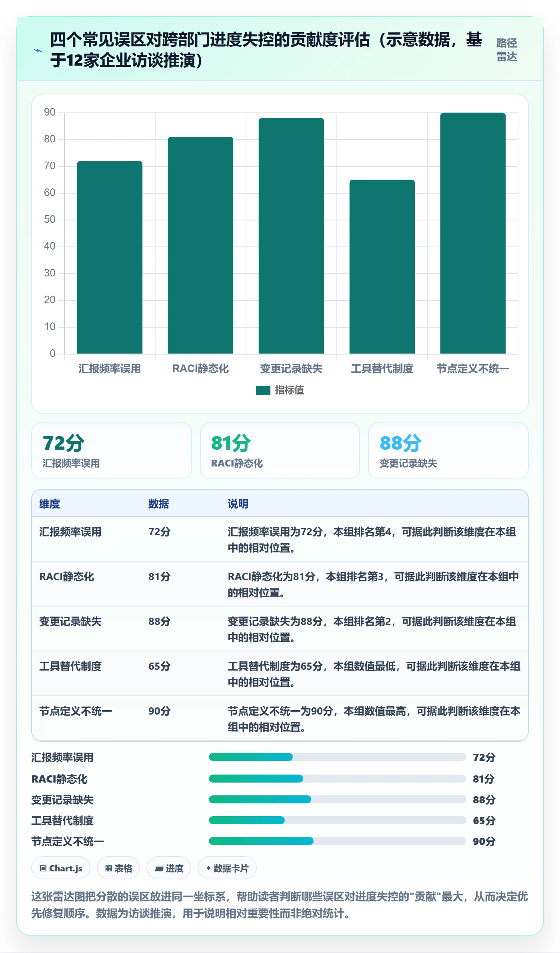
Task: Click the 90分 value beside the last progress bar
Action: (484, 841)
